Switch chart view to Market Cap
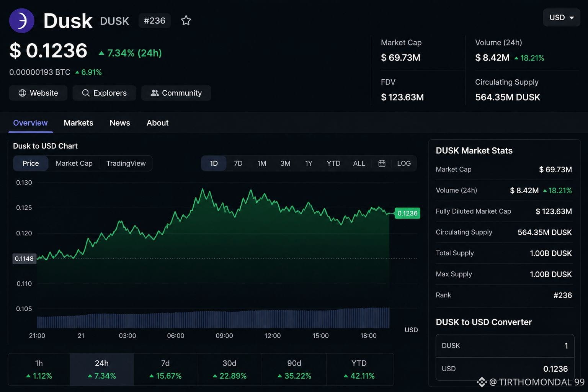 [74, 163]
